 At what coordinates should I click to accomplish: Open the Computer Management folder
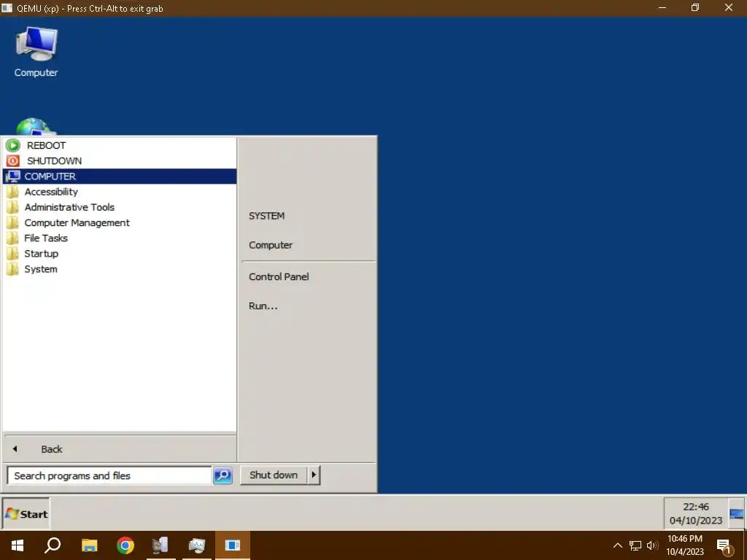[120, 223]
